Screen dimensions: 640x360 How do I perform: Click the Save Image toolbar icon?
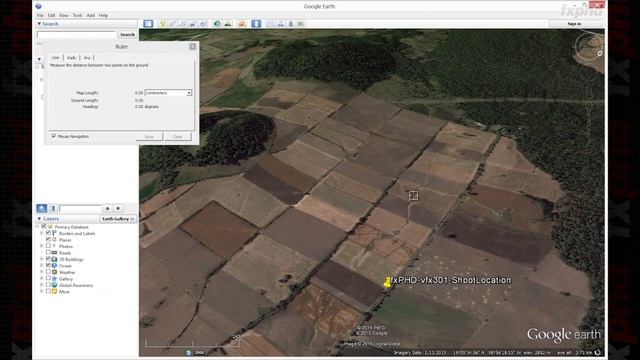[291, 24]
